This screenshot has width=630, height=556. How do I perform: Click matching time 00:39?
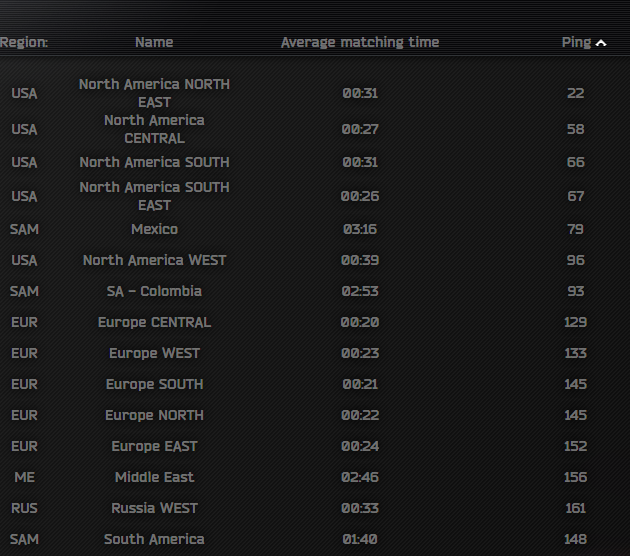360,260
